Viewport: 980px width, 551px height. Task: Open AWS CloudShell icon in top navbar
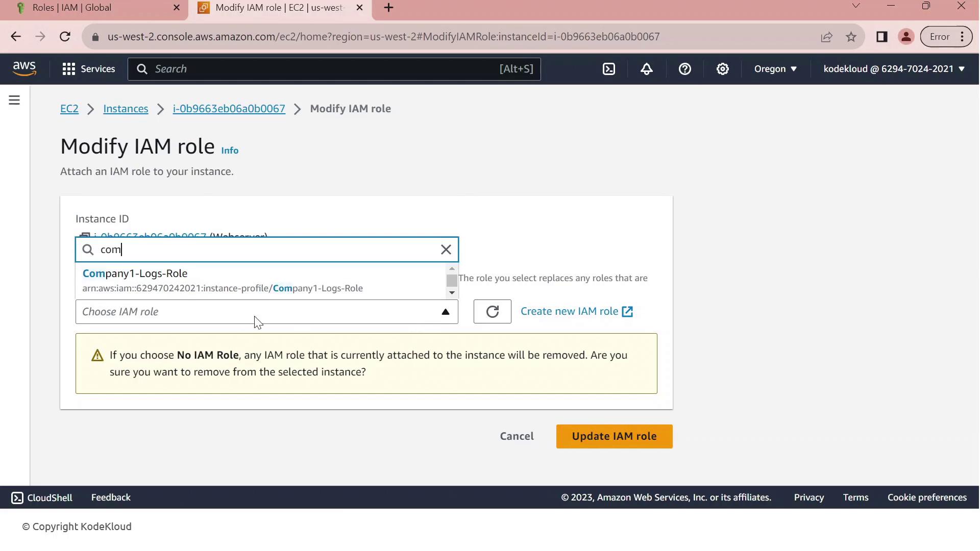[609, 69]
